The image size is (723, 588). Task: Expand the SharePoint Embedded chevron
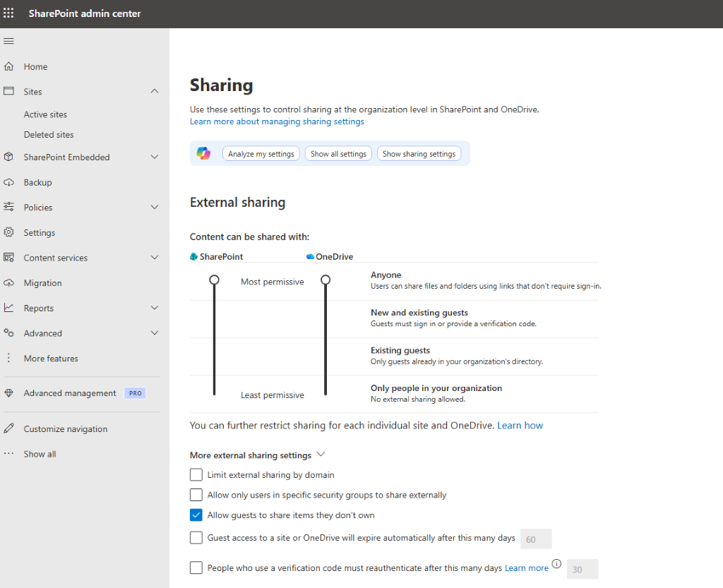155,157
